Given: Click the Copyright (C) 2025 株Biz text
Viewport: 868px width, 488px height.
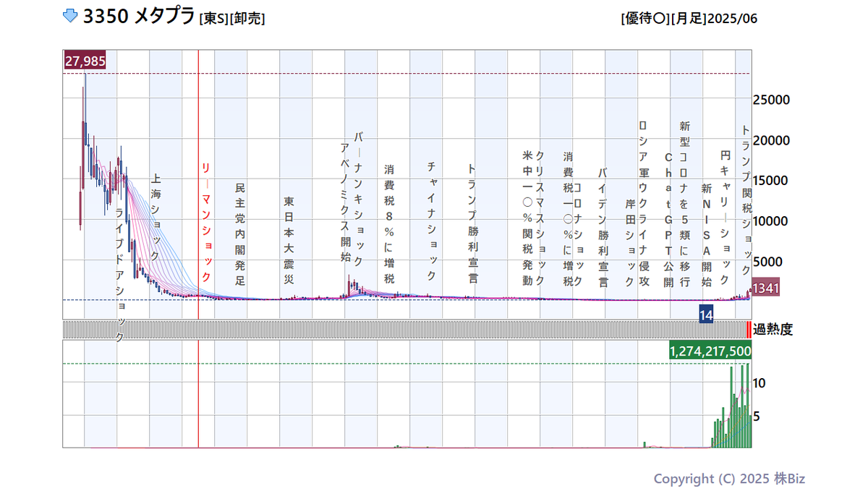Looking at the screenshot, I should point(729,479).
